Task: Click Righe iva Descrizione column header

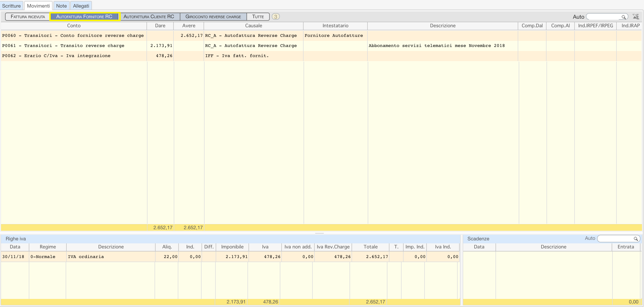Action: point(111,247)
